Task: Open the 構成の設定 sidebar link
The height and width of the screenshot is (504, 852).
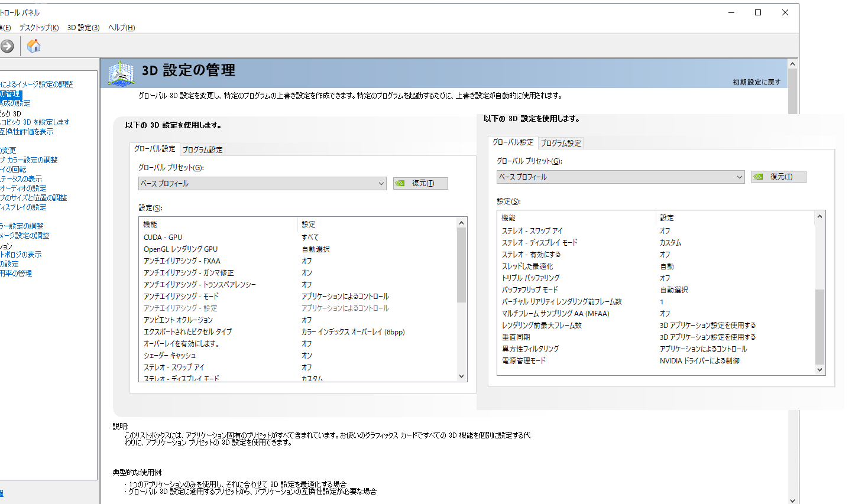Action: [15, 103]
